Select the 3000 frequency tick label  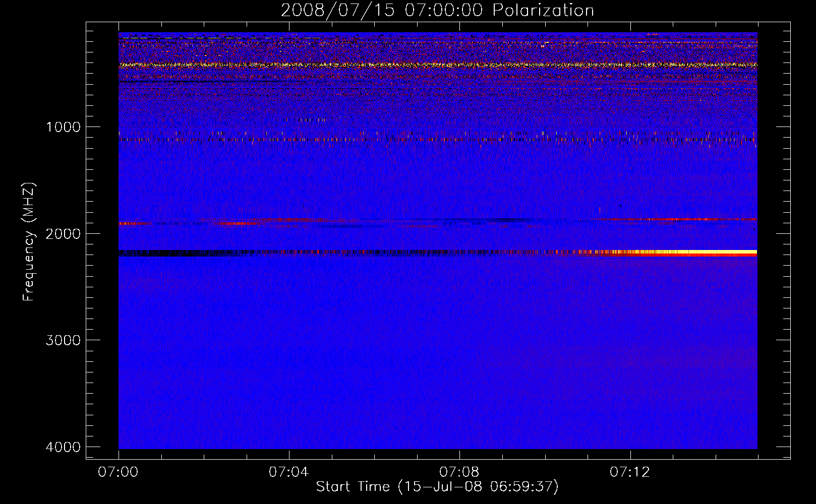pyautogui.click(x=63, y=340)
